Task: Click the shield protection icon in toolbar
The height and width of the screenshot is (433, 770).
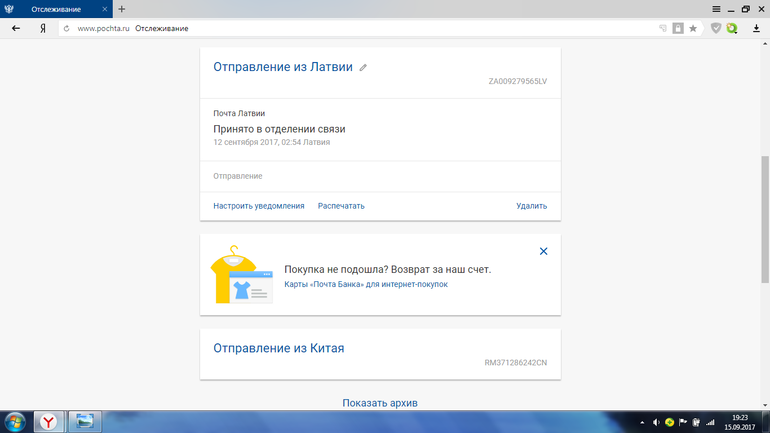Action: (716, 29)
